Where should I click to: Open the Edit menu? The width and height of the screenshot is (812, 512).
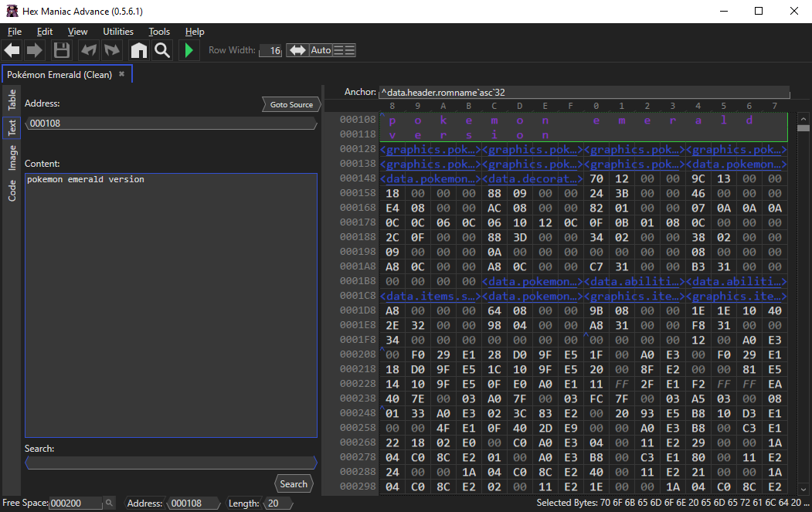point(45,32)
